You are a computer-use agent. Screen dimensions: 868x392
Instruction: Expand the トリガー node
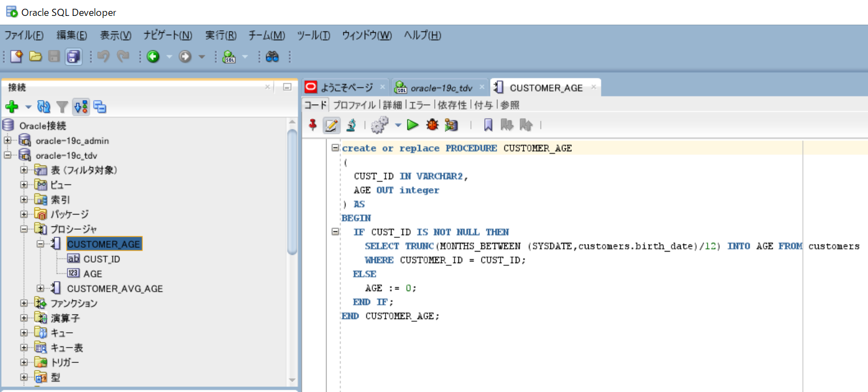[24, 362]
